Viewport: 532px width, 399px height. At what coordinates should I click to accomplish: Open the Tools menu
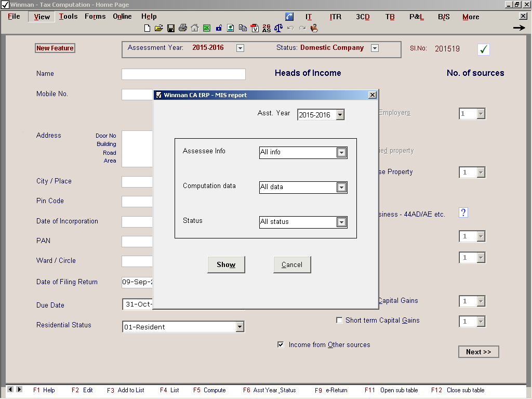(68, 17)
